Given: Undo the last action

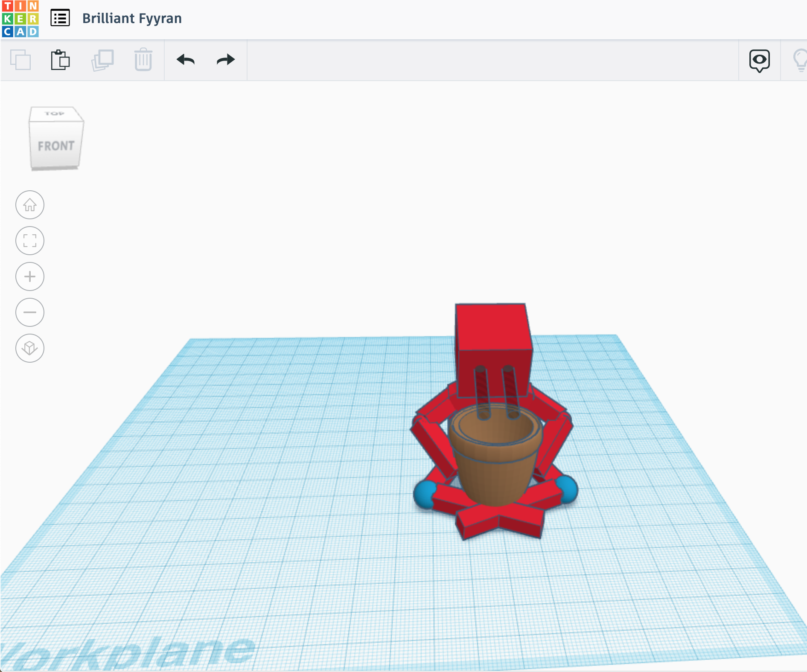Looking at the screenshot, I should click(x=185, y=60).
